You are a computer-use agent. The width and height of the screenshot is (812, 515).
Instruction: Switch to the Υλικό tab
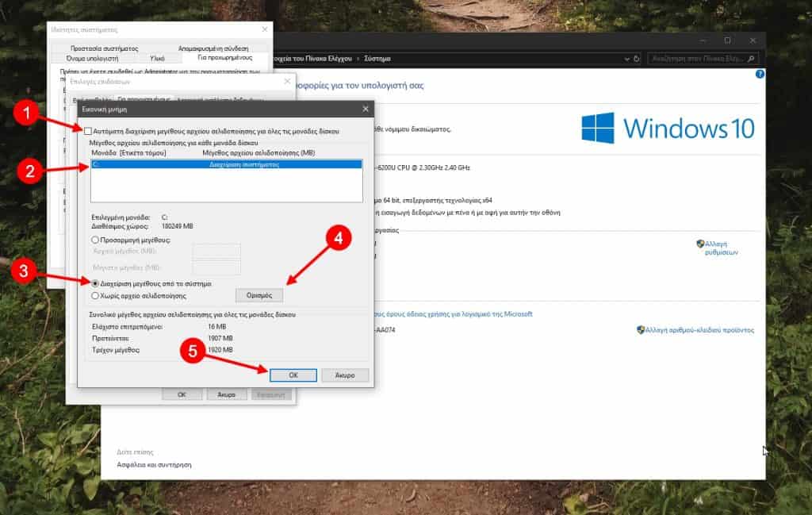pos(156,58)
